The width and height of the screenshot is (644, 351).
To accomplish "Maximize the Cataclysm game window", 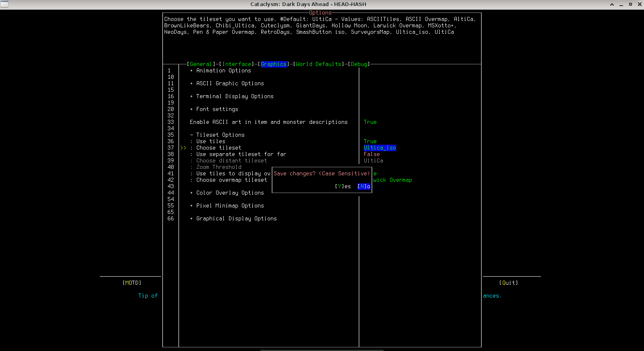I will (630, 4).
